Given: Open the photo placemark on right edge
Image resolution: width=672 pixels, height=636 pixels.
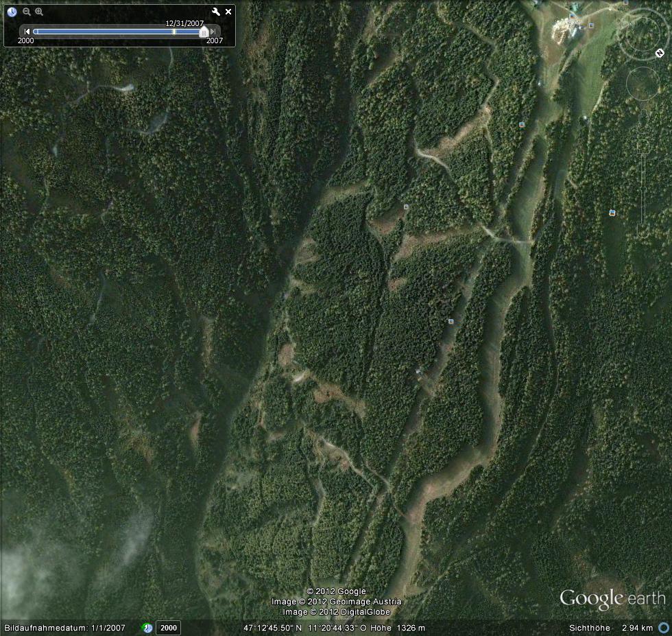Looking at the screenshot, I should [612, 213].
